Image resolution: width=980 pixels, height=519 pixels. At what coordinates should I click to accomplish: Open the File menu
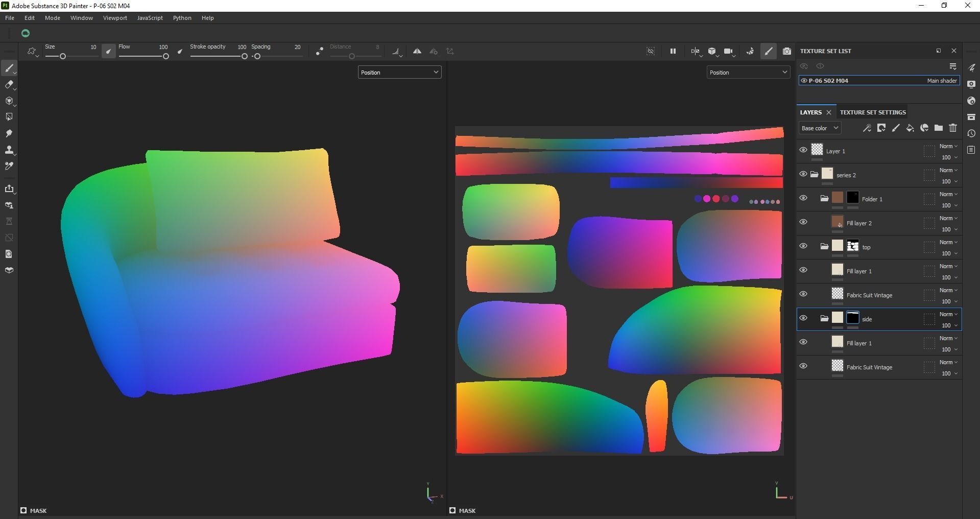tap(10, 18)
